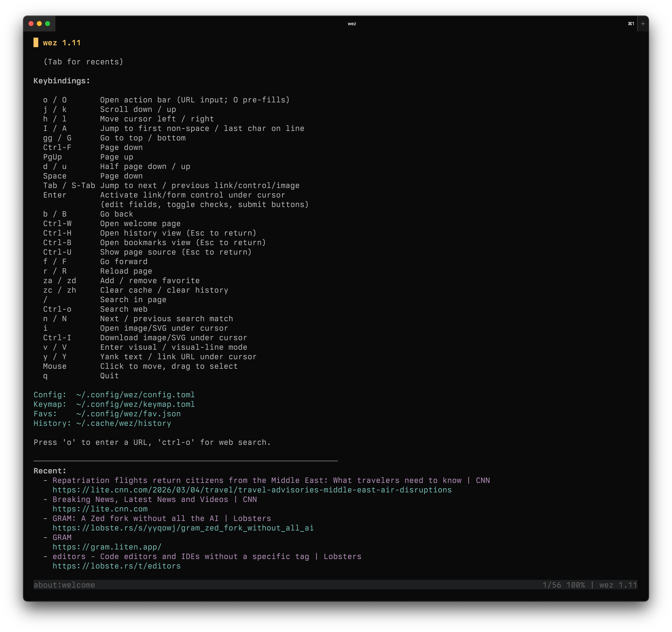Click the ⌘1 tab shortcut badge
The height and width of the screenshot is (632, 672).
tap(631, 24)
